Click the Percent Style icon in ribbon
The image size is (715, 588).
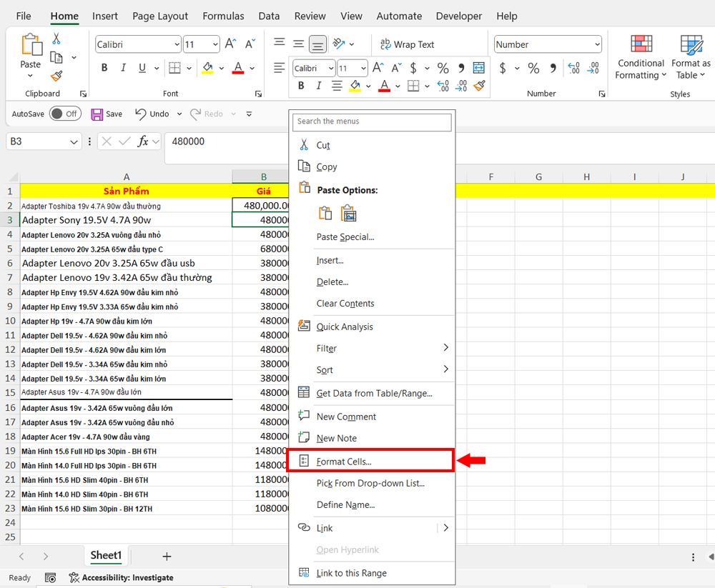(533, 69)
